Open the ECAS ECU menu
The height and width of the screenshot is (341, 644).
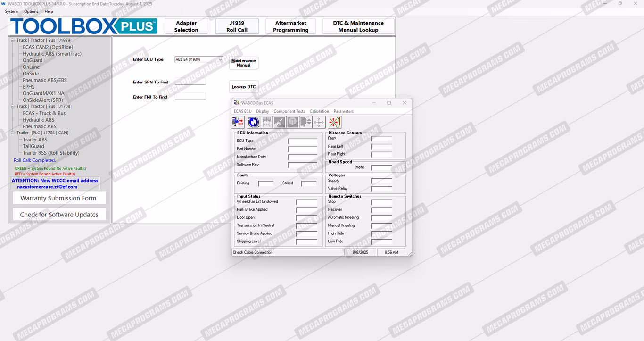point(243,111)
